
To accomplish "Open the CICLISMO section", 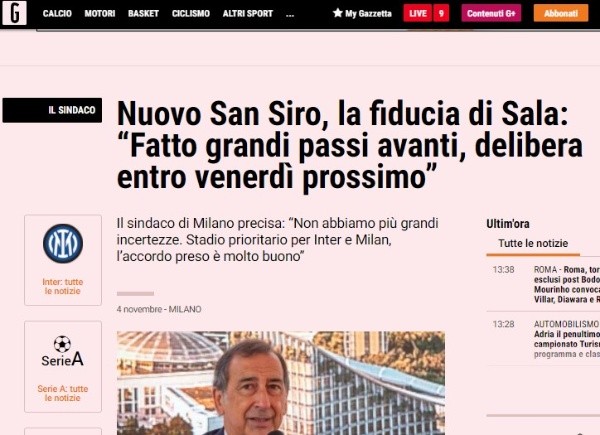I will coord(191,14).
